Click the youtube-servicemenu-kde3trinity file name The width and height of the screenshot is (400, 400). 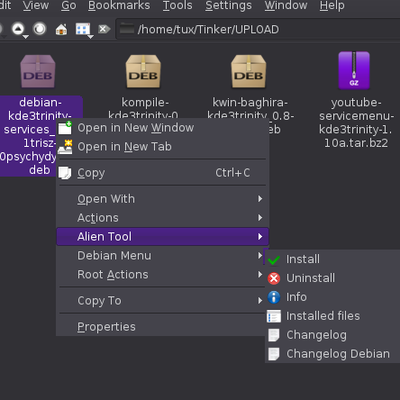click(356, 123)
